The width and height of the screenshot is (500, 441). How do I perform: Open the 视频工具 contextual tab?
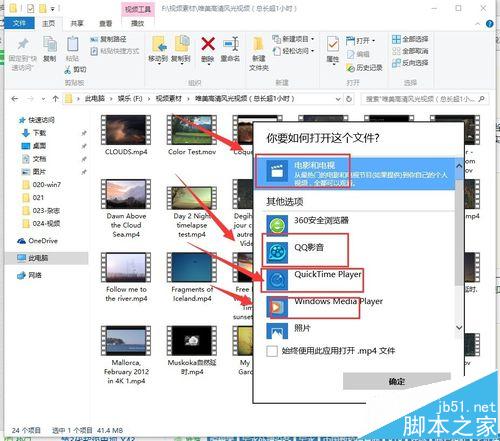[137, 9]
